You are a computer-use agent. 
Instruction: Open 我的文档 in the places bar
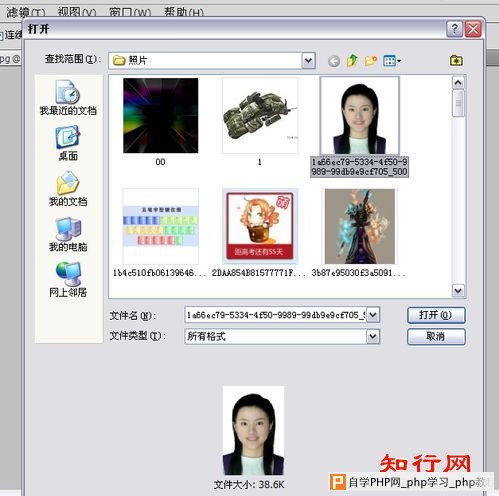coord(68,188)
